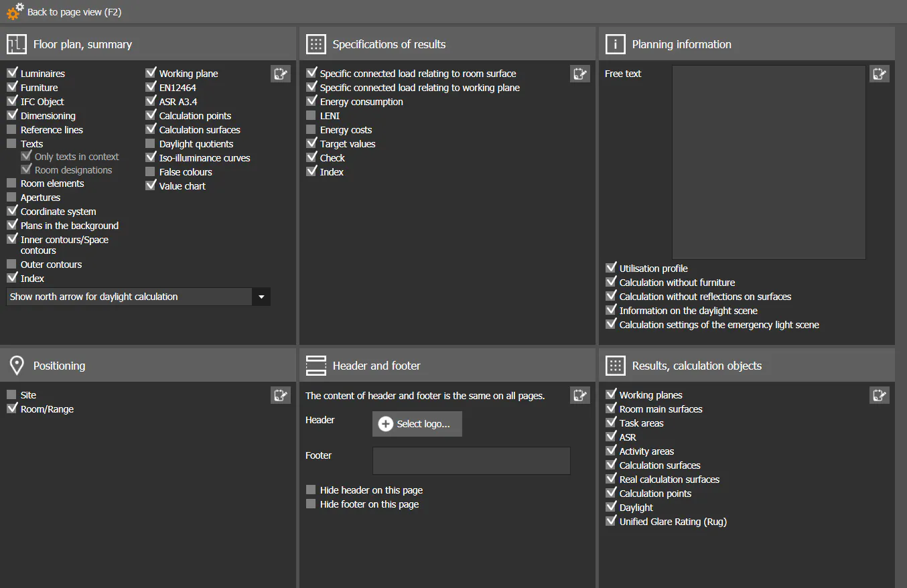Click into the Free text area
The height and width of the screenshot is (588, 907).
[768, 162]
